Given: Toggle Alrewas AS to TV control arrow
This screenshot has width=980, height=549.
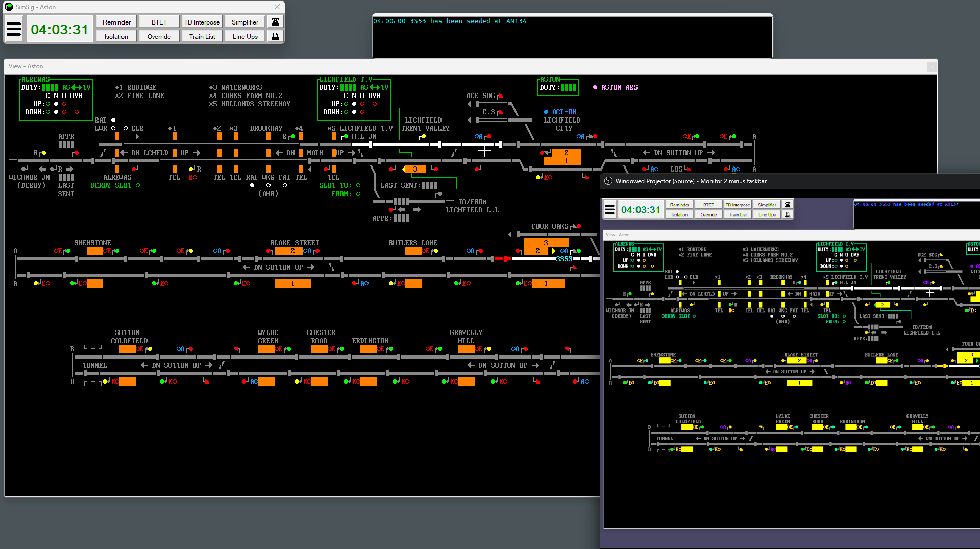Looking at the screenshot, I should (77, 87).
